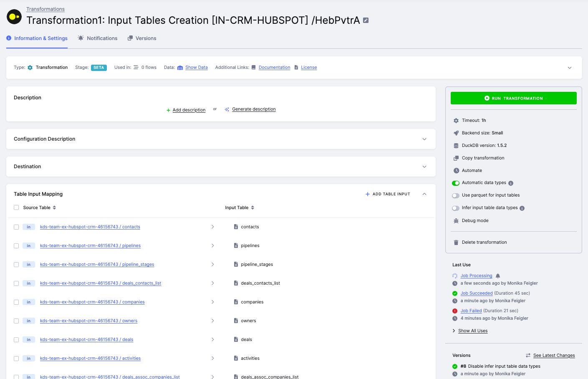Click the red Job Failed status icon

pos(455,311)
